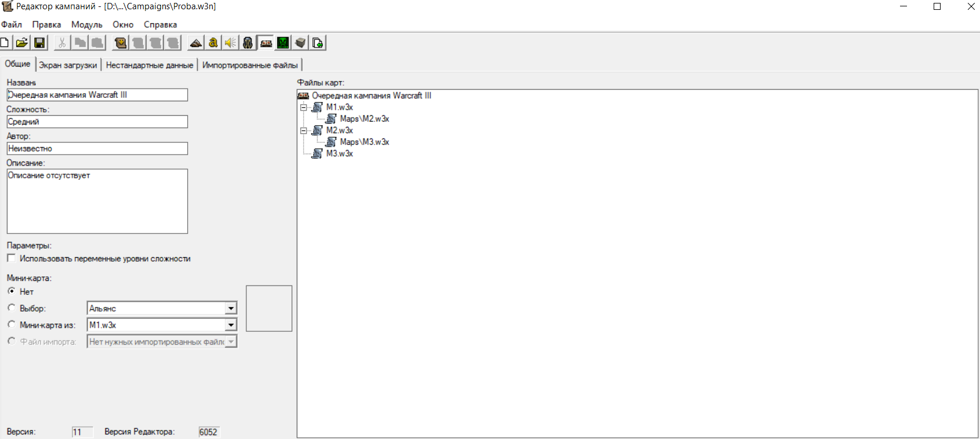Select the 'Мини-карта из' radio button
This screenshot has height=439, width=980.
(11, 324)
